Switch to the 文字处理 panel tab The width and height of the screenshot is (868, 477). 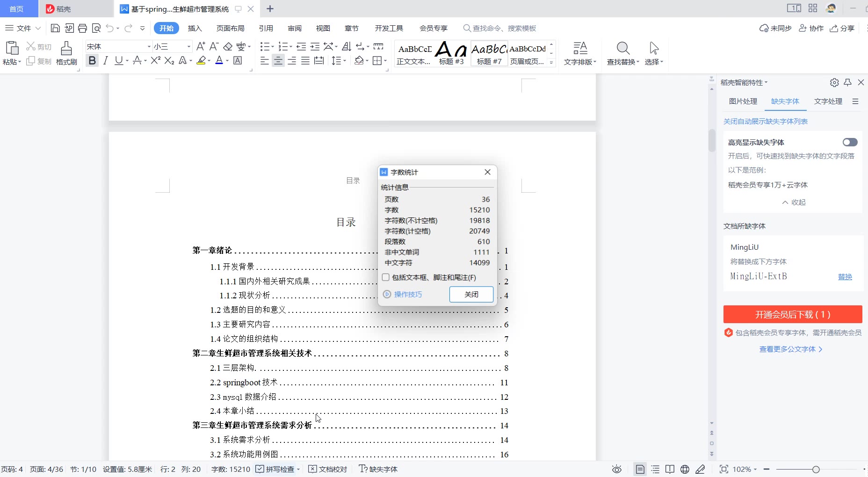[828, 101]
